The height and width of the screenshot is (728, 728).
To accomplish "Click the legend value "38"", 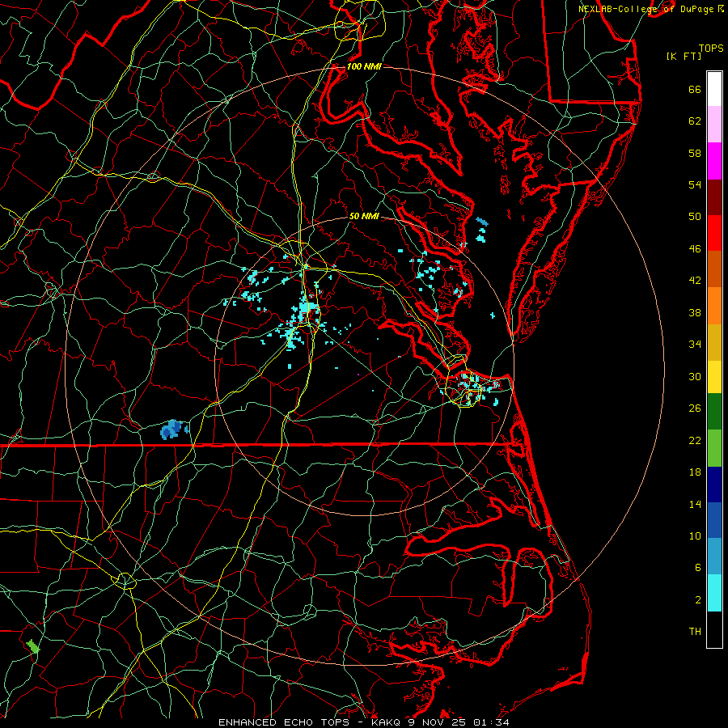I will 695,312.
